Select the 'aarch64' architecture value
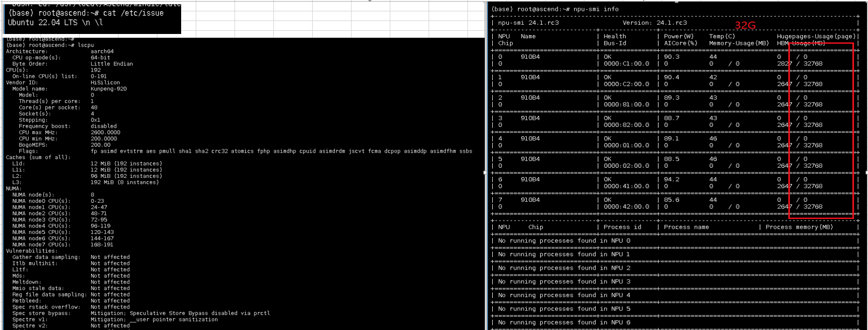868x330 pixels. point(102,51)
